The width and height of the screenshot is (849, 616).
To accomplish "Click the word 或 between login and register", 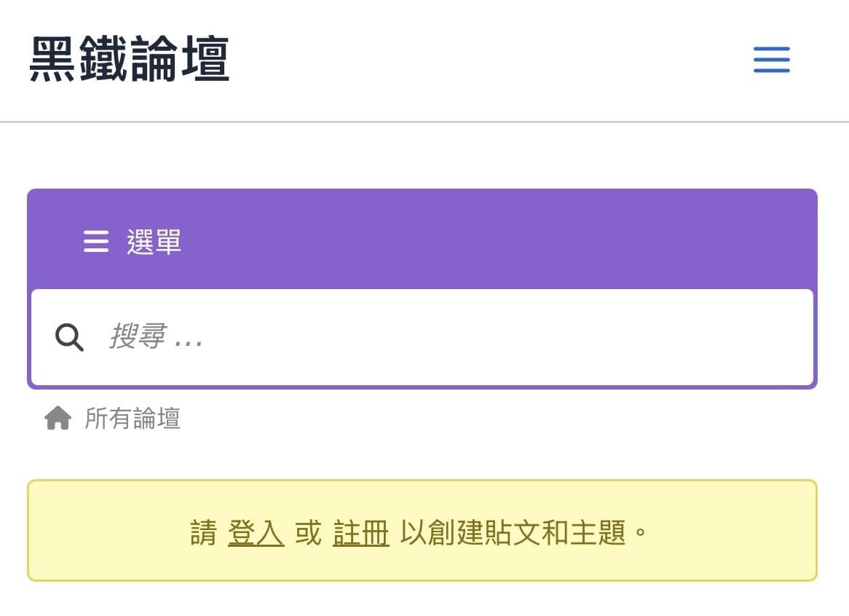I will coord(309,533).
